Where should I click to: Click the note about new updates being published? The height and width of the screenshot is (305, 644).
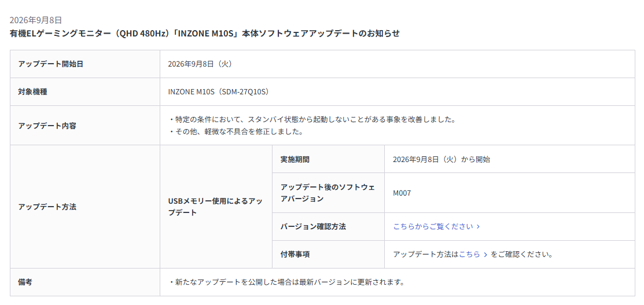tap(286, 282)
